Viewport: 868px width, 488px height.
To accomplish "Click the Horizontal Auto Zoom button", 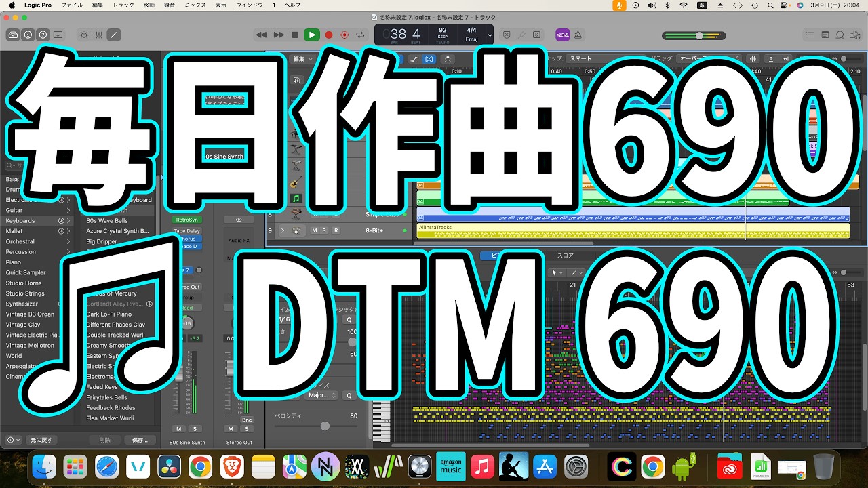I will [x=787, y=59].
